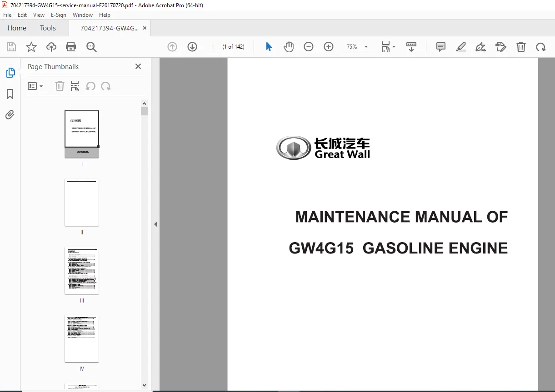
Task: Select the 704217394-GW4G document tab
Action: (x=110, y=28)
